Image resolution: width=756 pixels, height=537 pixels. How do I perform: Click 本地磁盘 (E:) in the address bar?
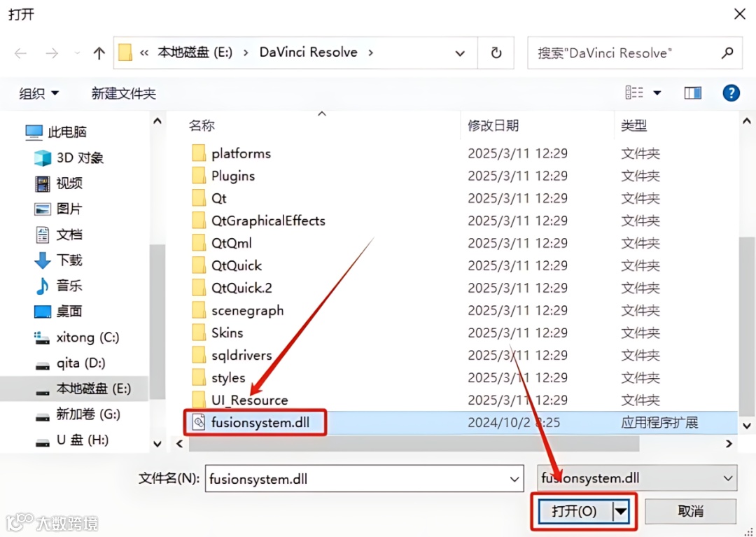click(x=195, y=52)
